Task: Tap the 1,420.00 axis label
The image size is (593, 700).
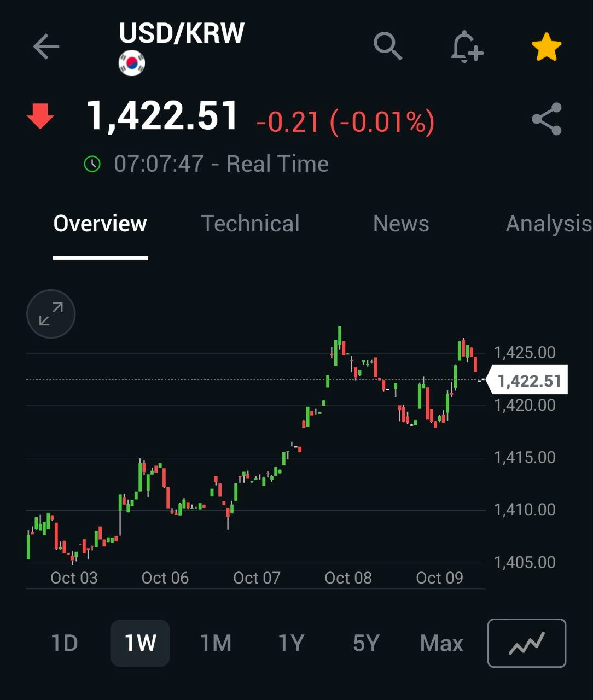Action: (x=525, y=405)
